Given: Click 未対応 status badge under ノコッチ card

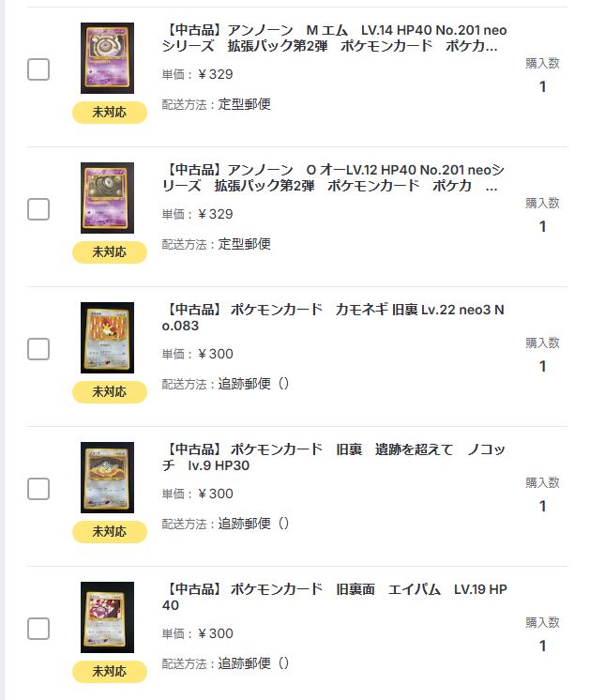Looking at the screenshot, I should pos(110,532).
